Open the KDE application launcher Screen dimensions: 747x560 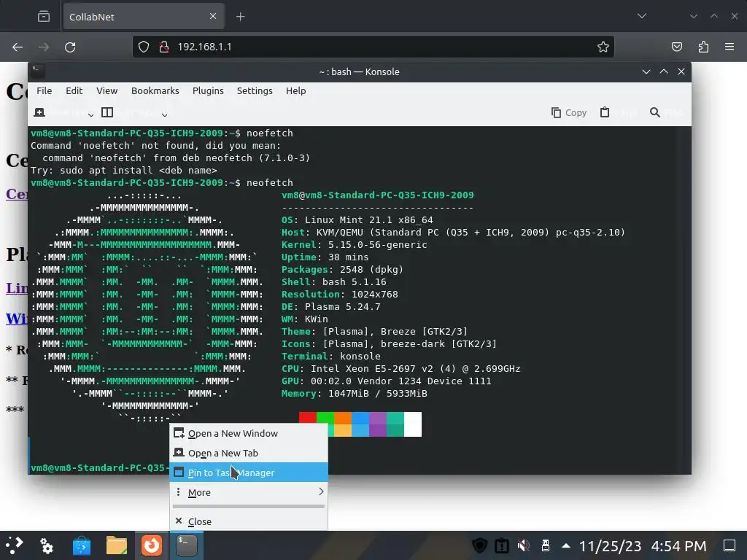[x=15, y=545]
